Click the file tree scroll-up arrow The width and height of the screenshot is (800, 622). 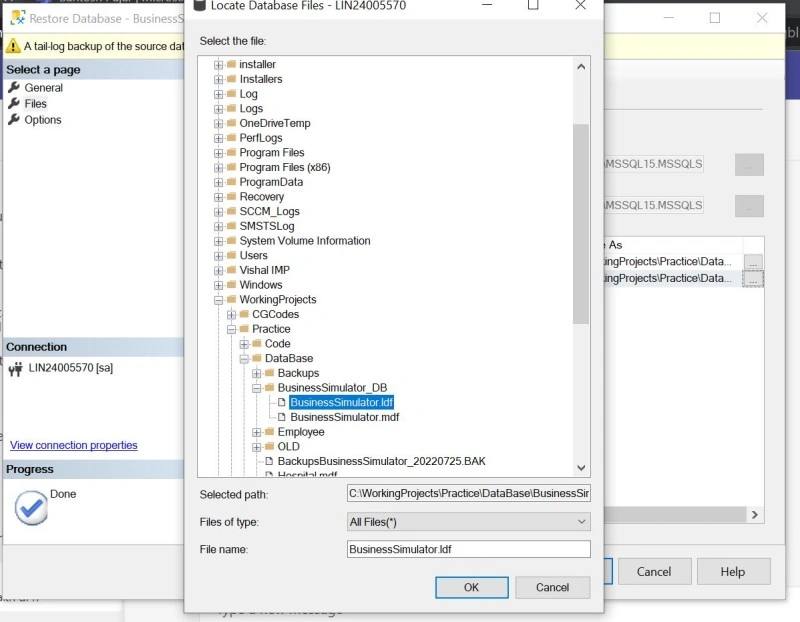pyautogui.click(x=581, y=66)
